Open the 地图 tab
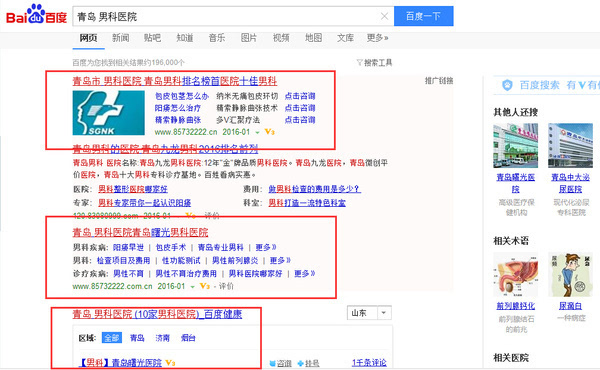 click(313, 38)
